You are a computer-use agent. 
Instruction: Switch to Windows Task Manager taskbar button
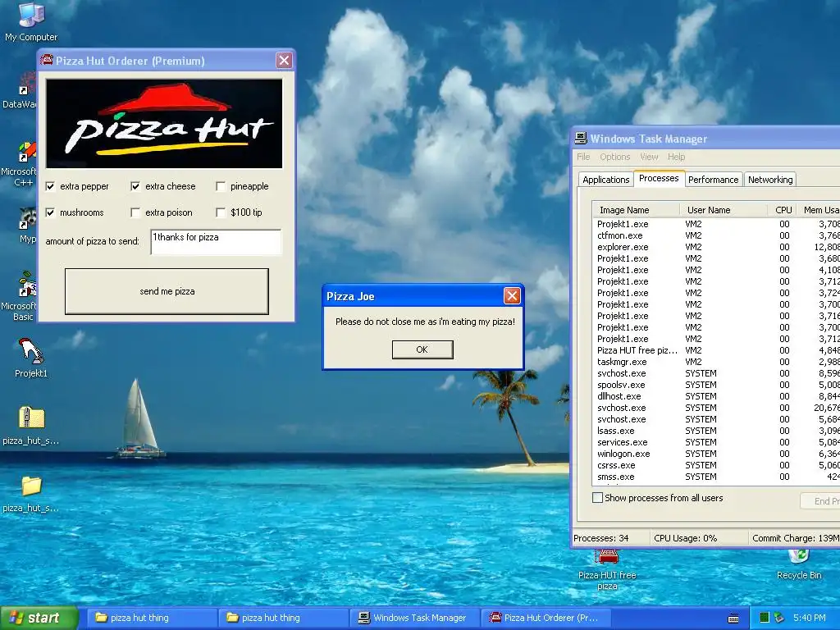click(414, 618)
